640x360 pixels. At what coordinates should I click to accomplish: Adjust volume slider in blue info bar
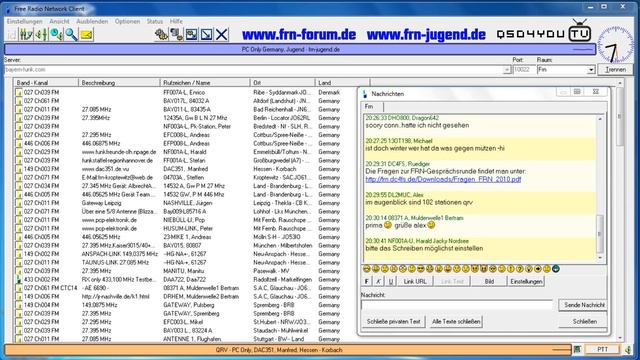click(x=583, y=49)
